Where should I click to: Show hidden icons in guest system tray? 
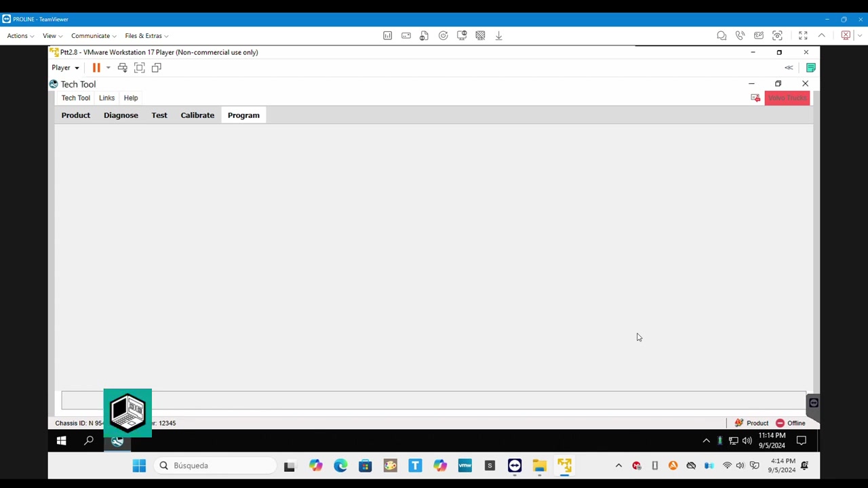click(x=706, y=441)
